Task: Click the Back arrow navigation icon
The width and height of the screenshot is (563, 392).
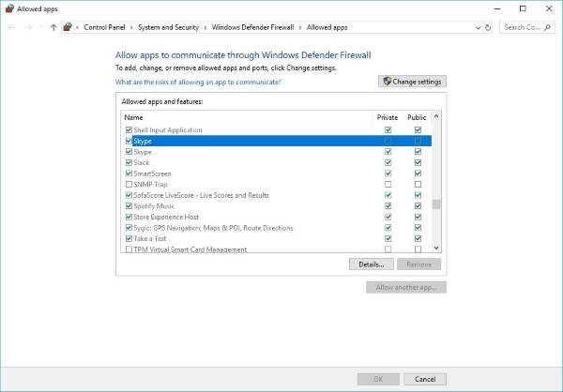Action: [x=11, y=27]
